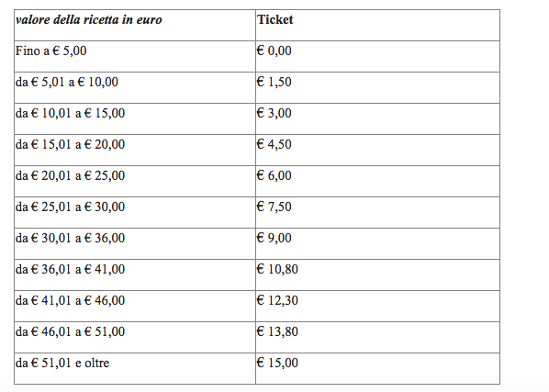Click the '€ 15,00' ticket value
Image resolution: width=549 pixels, height=392 pixels.
tap(277, 363)
